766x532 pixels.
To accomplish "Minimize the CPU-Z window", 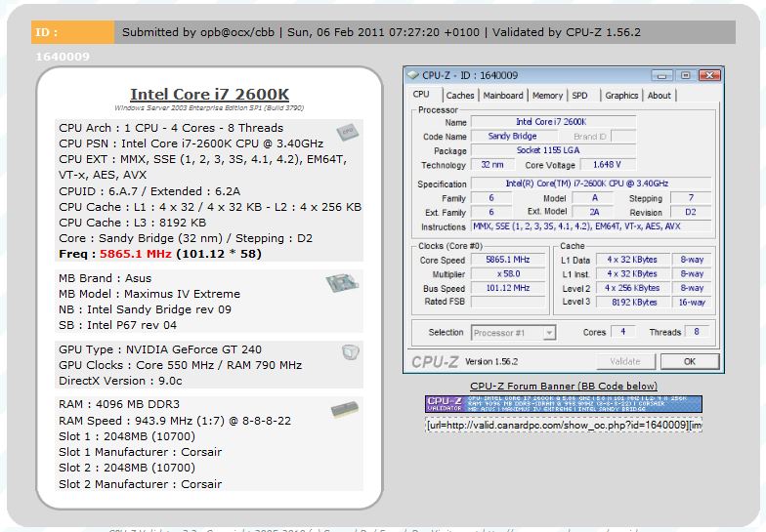I will click(662, 76).
